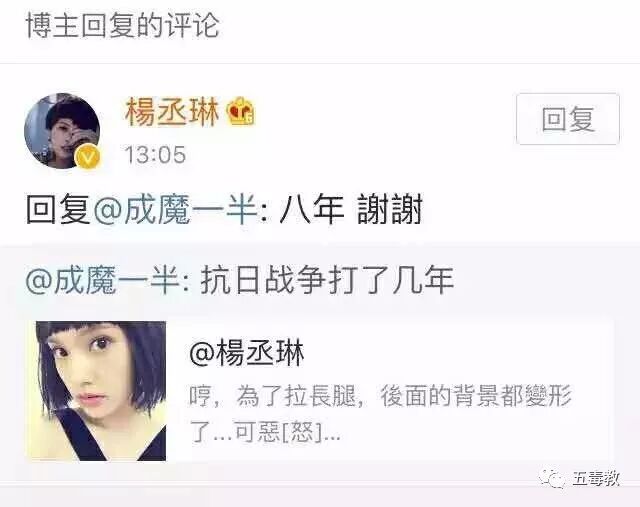Open @成魔一半 mention in the reply line
Viewport: 640px width, 507px height.
[176, 209]
